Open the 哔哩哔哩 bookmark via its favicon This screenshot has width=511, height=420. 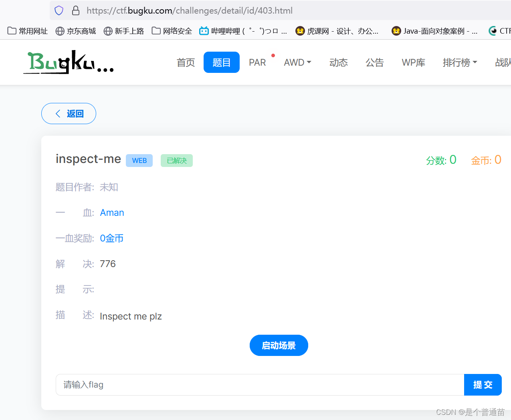click(204, 30)
